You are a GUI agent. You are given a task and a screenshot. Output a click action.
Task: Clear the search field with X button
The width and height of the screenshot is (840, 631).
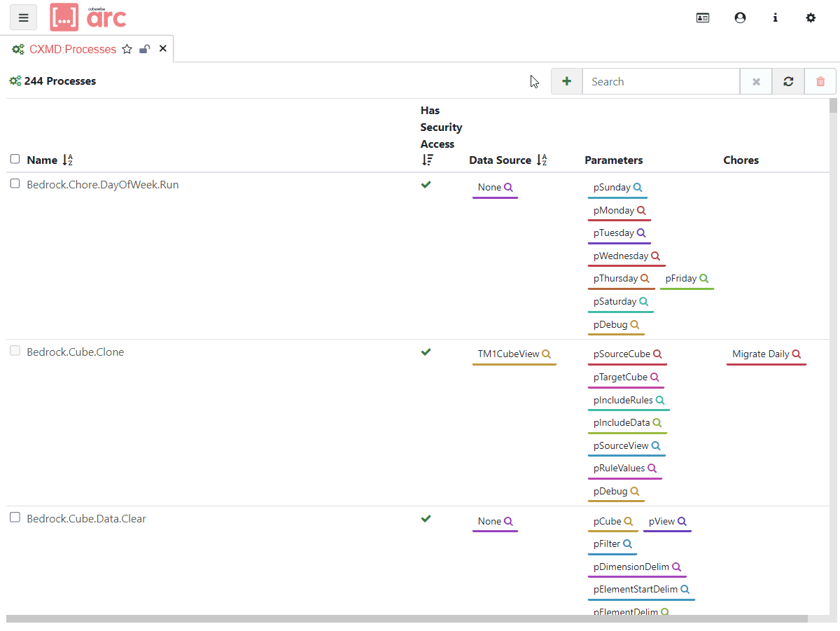(756, 81)
